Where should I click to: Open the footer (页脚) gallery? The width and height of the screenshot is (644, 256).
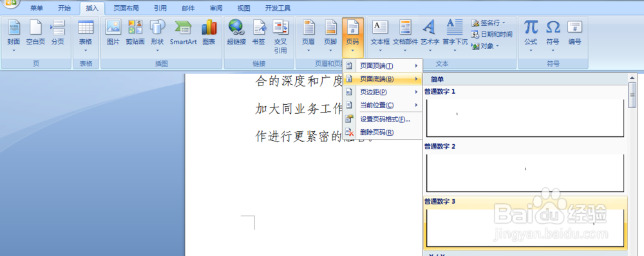tap(330, 36)
